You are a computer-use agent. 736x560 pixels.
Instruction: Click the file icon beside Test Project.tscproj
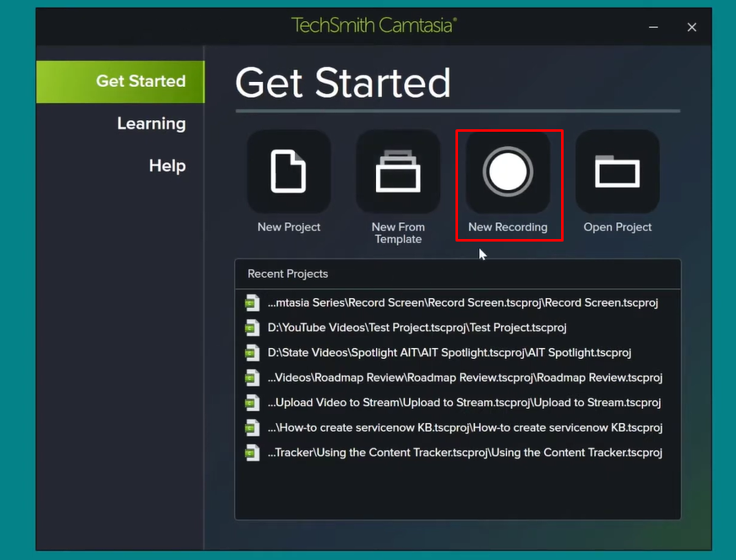(x=253, y=328)
